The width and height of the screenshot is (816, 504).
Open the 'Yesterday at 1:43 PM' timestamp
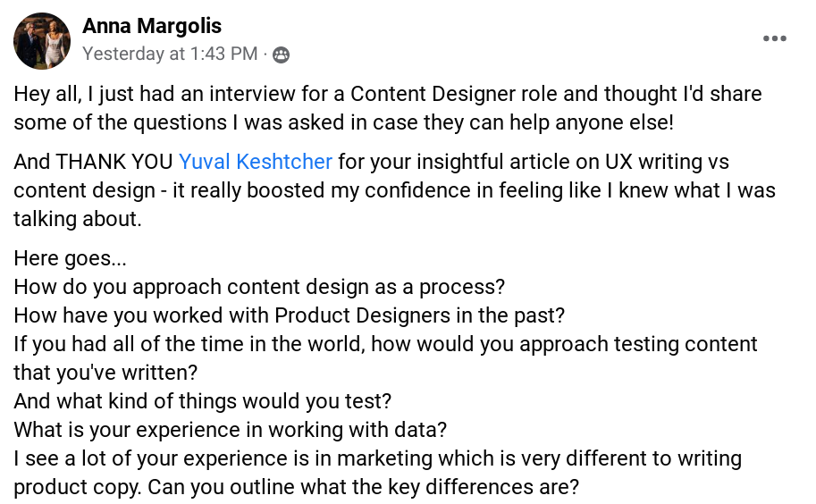[x=170, y=54]
